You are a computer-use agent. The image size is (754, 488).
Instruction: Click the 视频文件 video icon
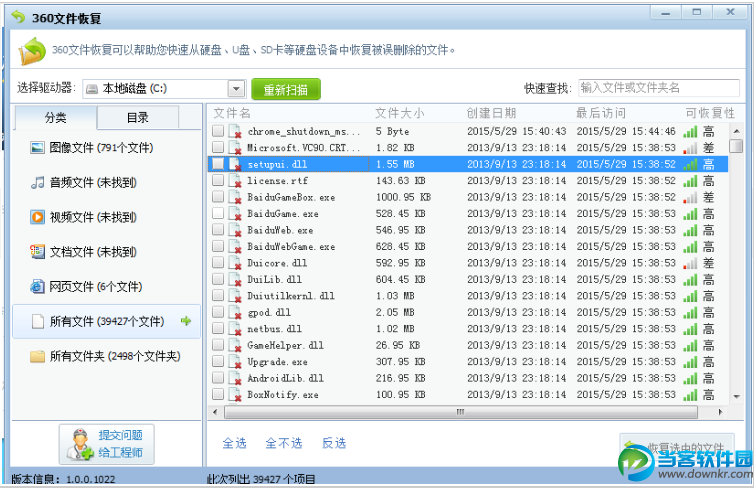click(37, 217)
